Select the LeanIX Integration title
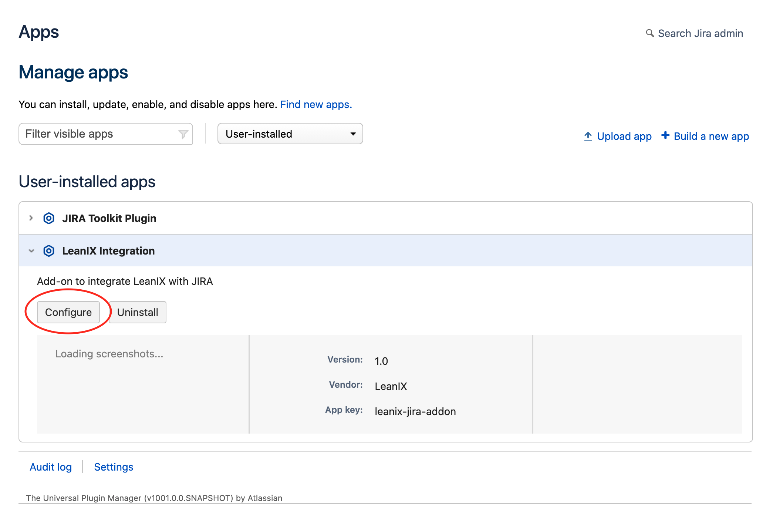This screenshot has width=773, height=532. [108, 251]
